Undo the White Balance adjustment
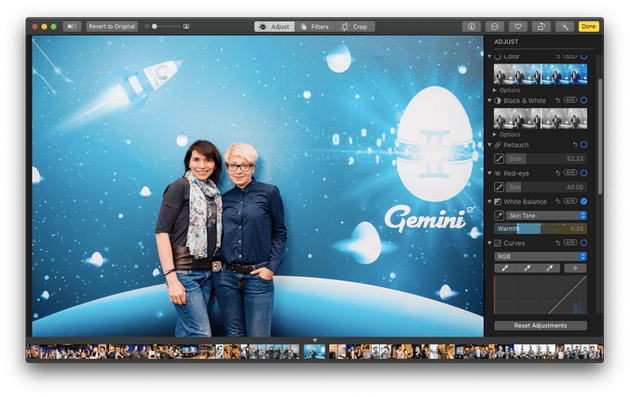The width and height of the screenshot is (630, 397). (558, 201)
